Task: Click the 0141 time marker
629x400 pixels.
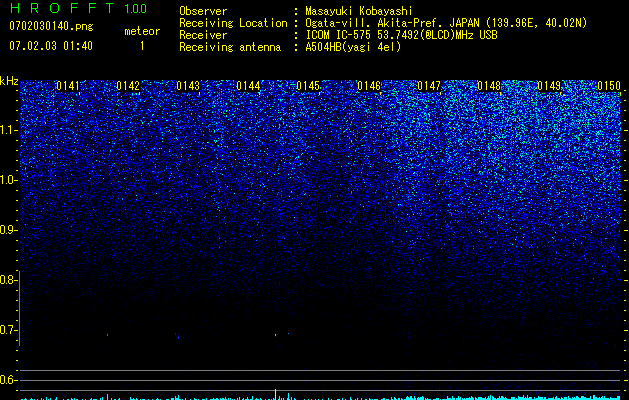Action: pos(68,86)
